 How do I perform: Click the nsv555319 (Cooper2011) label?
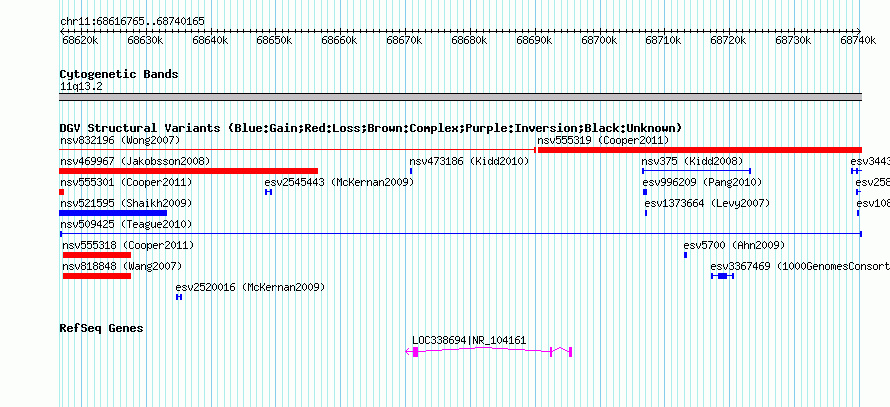(603, 140)
